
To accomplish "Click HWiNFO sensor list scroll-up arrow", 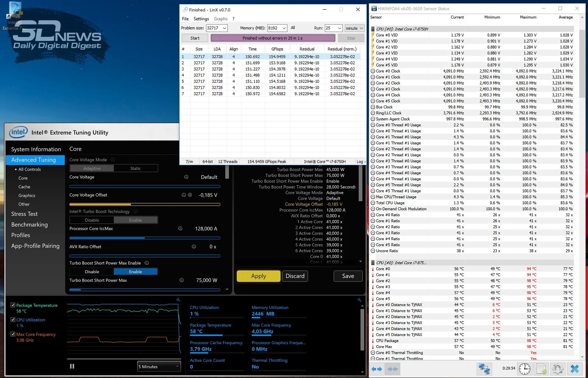I will 582,17.
